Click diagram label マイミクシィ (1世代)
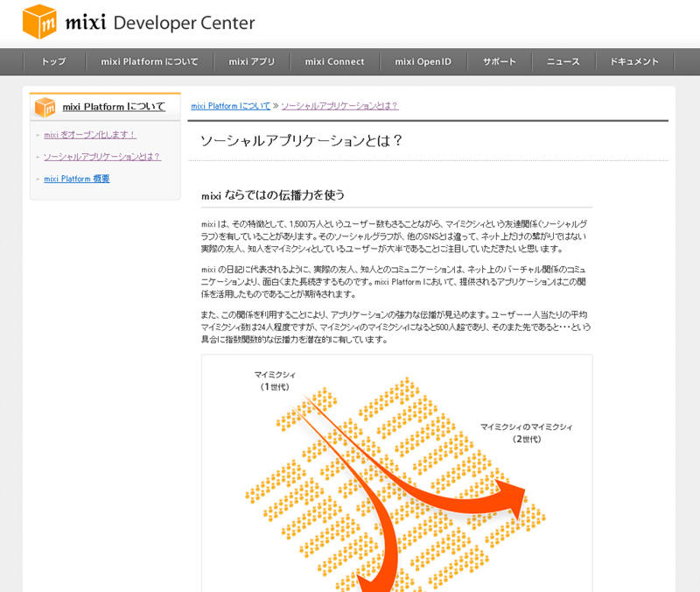Screen dimensions: 700x592 pyautogui.click(x=275, y=381)
